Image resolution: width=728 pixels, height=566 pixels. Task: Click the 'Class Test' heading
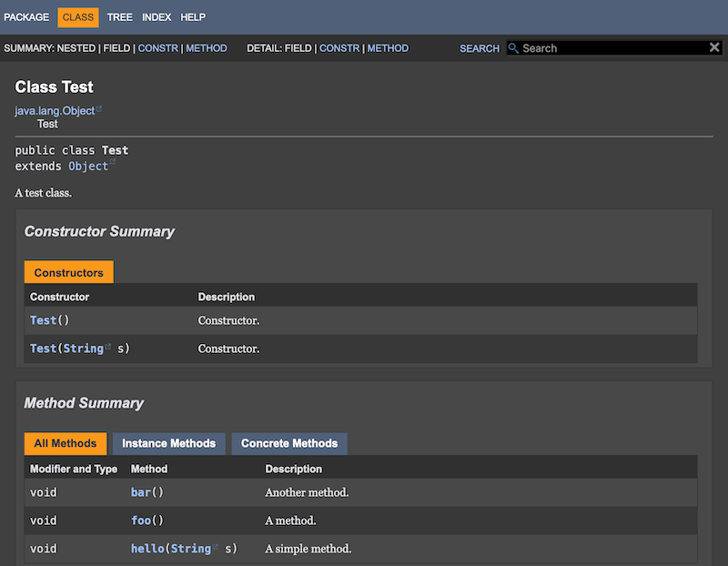tap(54, 86)
